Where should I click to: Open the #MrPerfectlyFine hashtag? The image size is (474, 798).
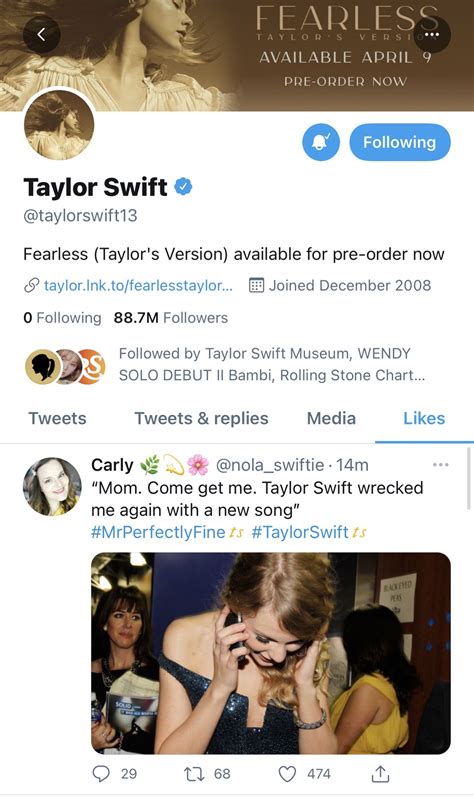tap(158, 532)
